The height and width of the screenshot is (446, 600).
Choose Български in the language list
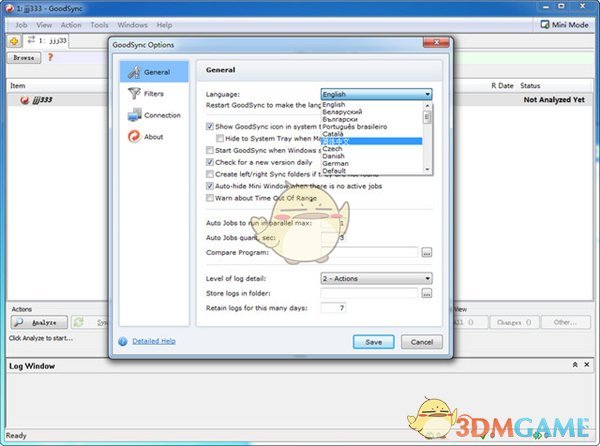(x=372, y=119)
